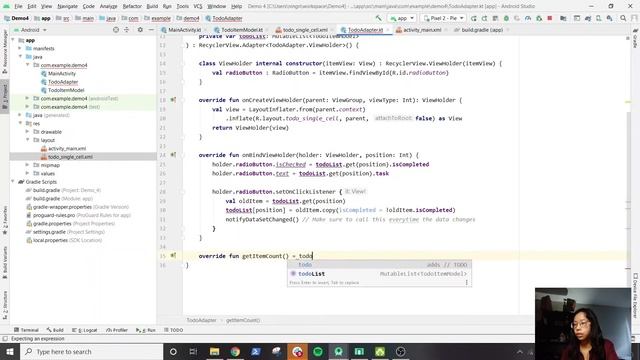Click the three-dot menu in completion popup
Image resolution: width=640 pixels, height=360 pixels.
coord(466,282)
